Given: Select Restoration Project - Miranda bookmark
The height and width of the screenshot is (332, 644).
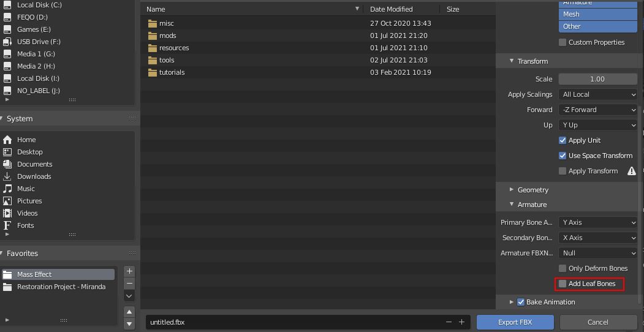Looking at the screenshot, I should coord(58,287).
